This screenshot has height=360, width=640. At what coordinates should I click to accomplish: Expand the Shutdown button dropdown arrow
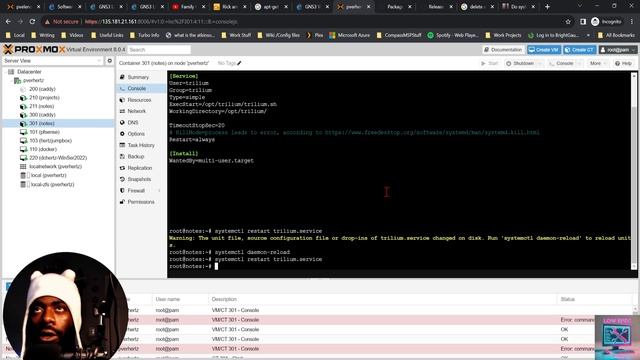tap(540, 64)
